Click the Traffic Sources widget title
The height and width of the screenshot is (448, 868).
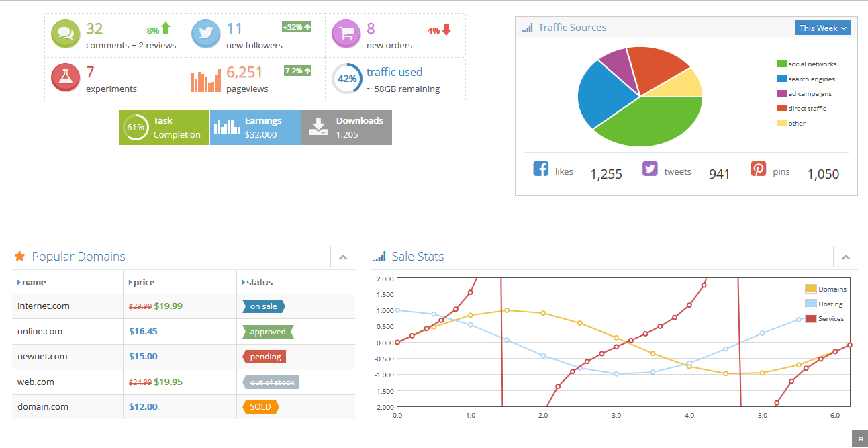[x=573, y=28]
